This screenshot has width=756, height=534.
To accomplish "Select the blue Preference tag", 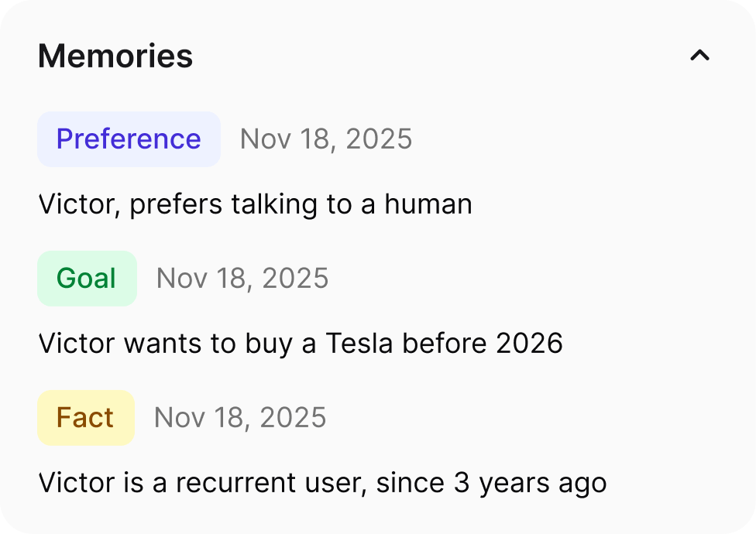I will 129,139.
